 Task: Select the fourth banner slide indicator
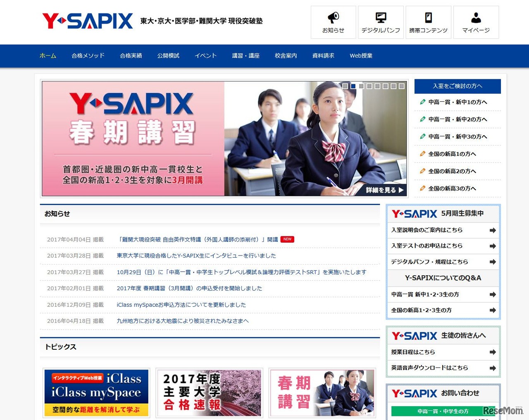(x=369, y=86)
